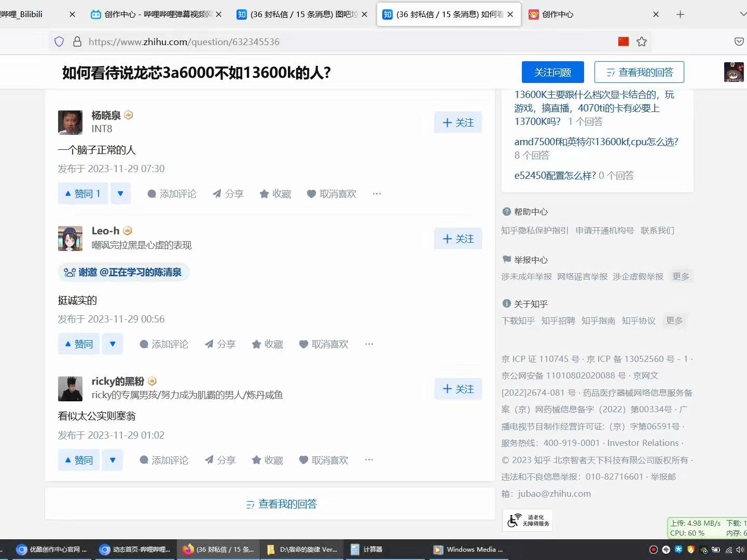Downvote Leo-h's answer
This screenshot has height=560, width=747.
pyautogui.click(x=113, y=344)
